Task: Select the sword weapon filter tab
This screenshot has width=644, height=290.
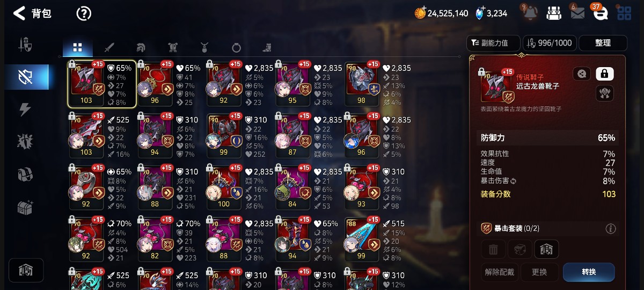Action: pyautogui.click(x=109, y=48)
